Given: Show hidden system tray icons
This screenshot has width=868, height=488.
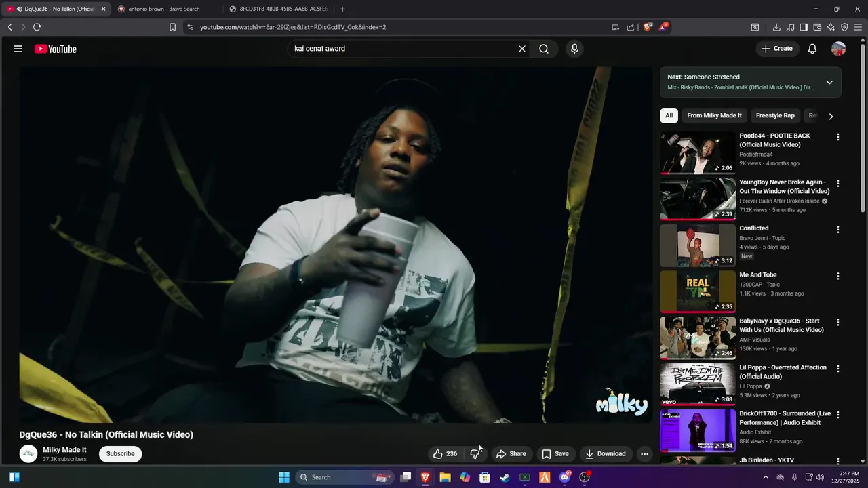Looking at the screenshot, I should point(766,477).
